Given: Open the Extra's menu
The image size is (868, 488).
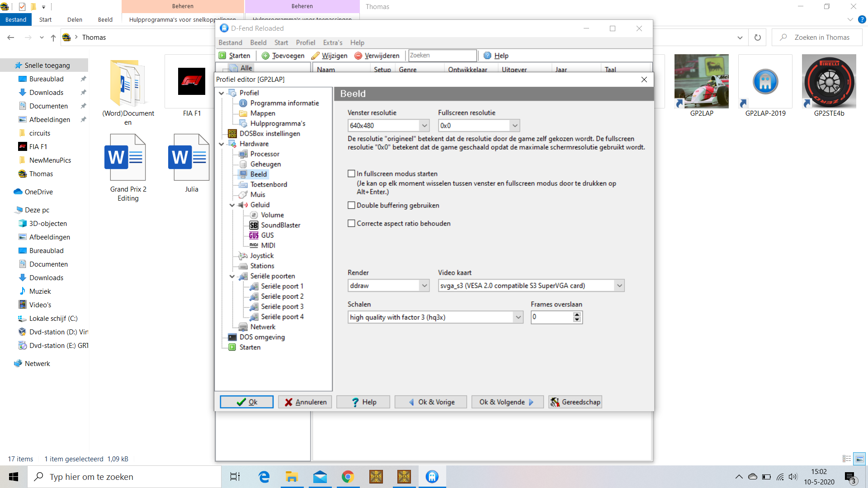Looking at the screenshot, I should point(332,42).
